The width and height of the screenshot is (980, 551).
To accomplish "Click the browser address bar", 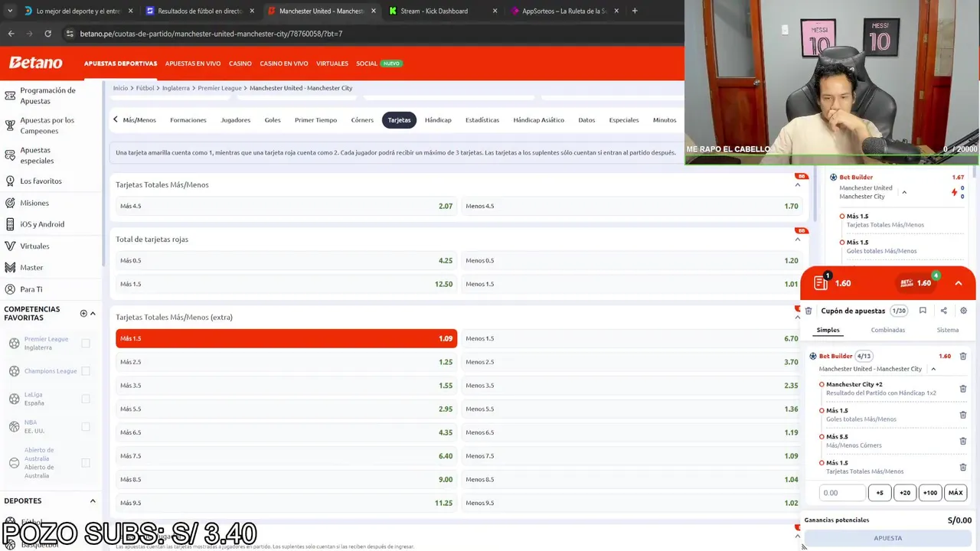I will click(x=367, y=34).
